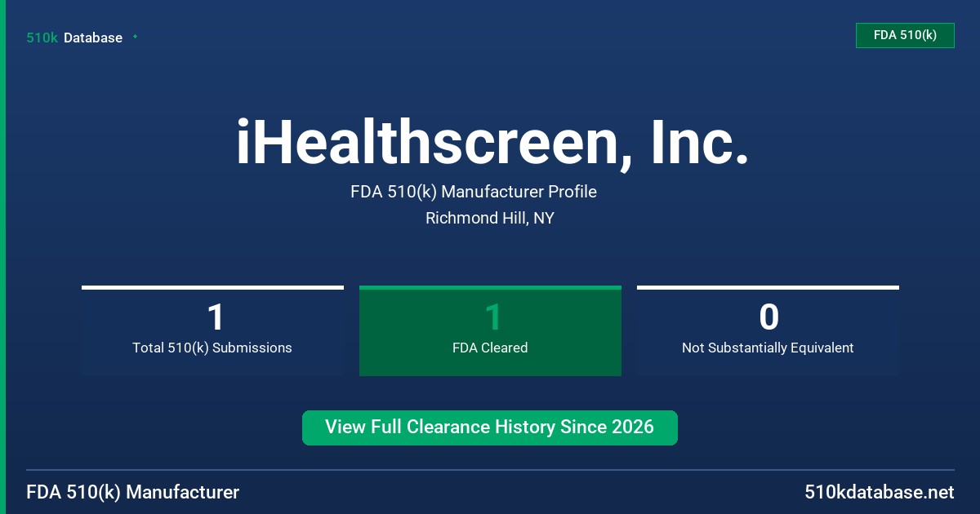980x514 pixels.
Task: Select the FDA 510(k) badge
Action: [x=905, y=35]
